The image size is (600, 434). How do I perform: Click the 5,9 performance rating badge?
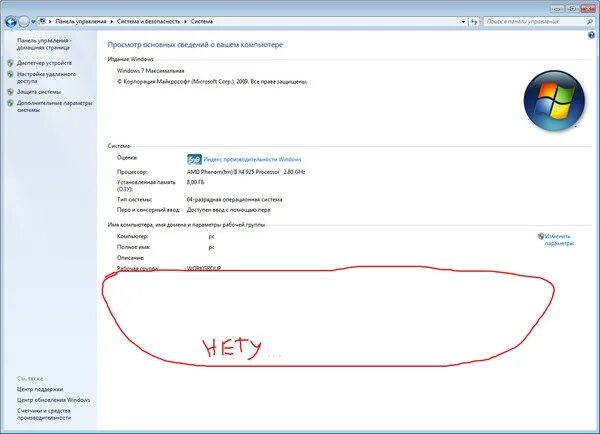[x=194, y=159]
